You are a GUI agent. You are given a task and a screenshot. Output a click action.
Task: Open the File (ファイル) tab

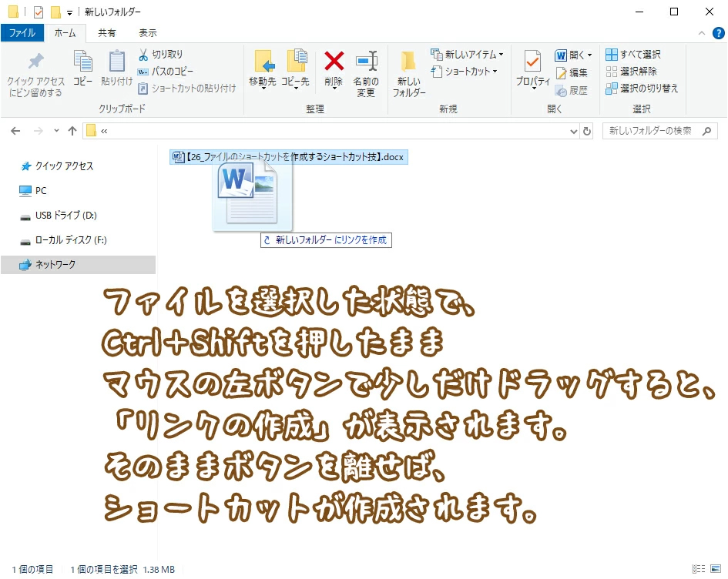click(x=22, y=33)
